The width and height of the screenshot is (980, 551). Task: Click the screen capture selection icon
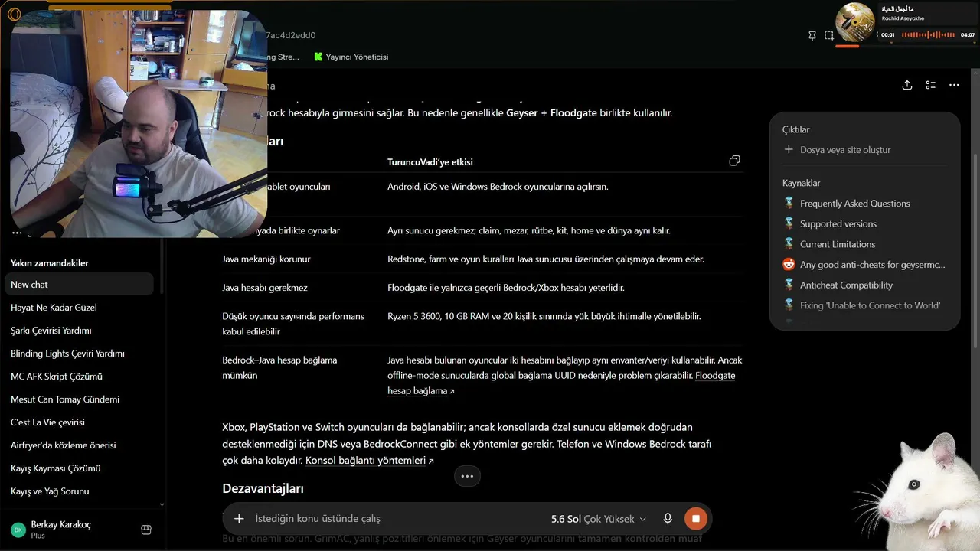click(x=829, y=35)
